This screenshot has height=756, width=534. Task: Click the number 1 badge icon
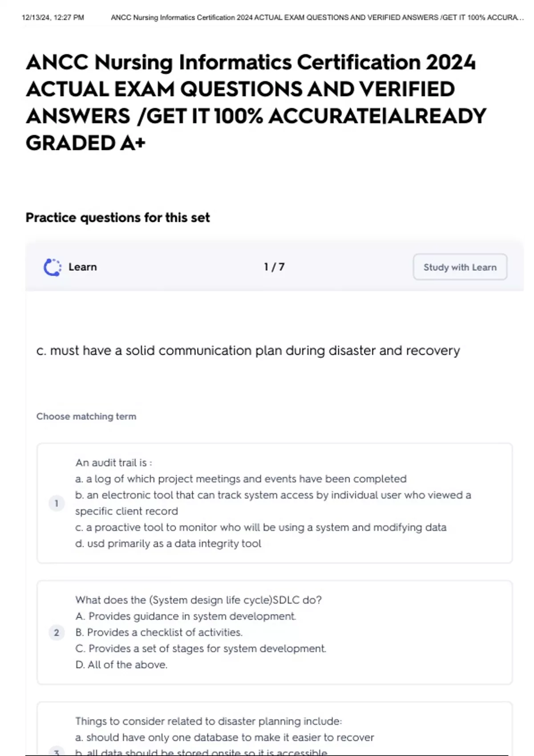57,503
